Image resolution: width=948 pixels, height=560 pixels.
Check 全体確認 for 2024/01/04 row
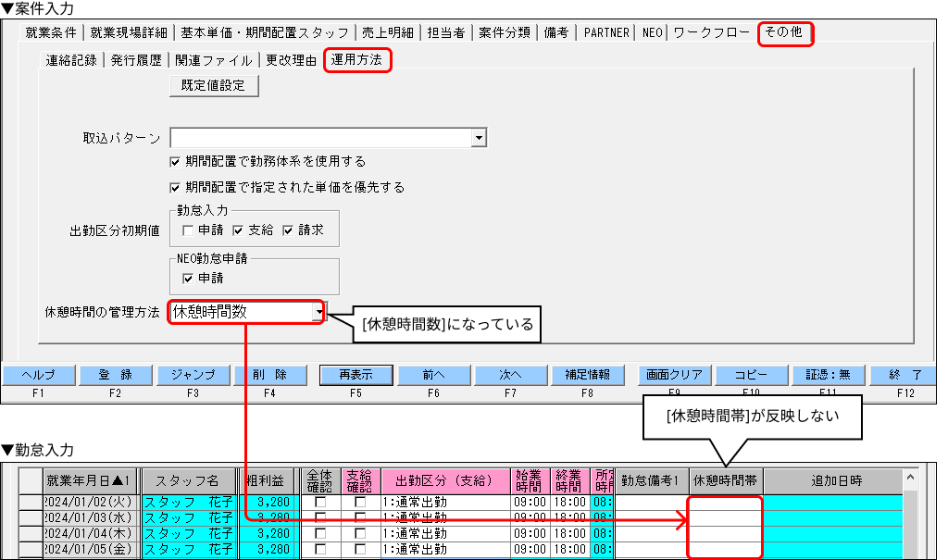tap(320, 533)
